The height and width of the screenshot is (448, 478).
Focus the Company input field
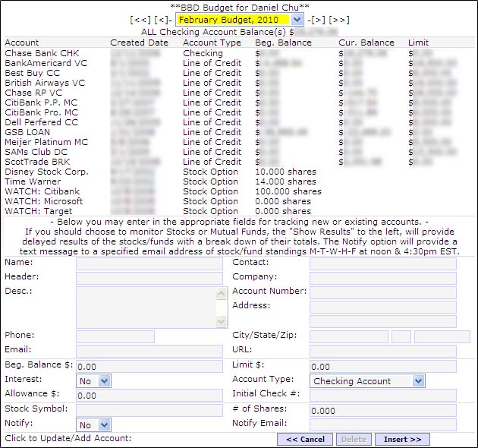click(383, 278)
